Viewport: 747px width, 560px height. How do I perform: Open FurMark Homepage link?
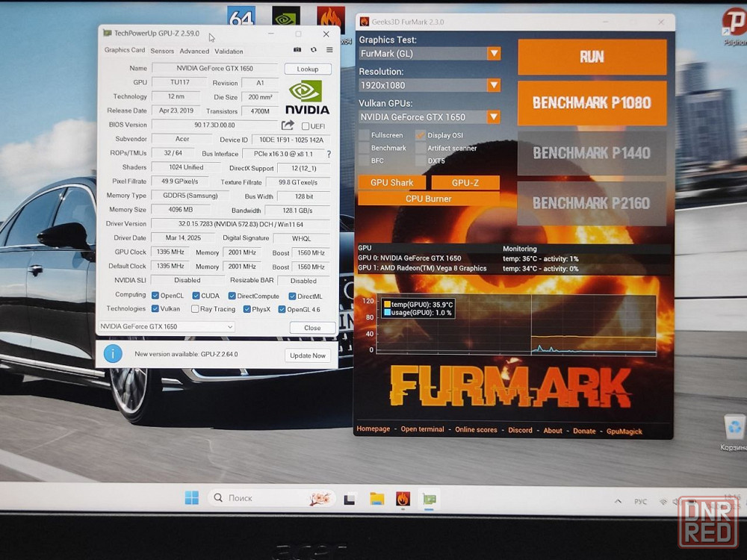tap(373, 429)
